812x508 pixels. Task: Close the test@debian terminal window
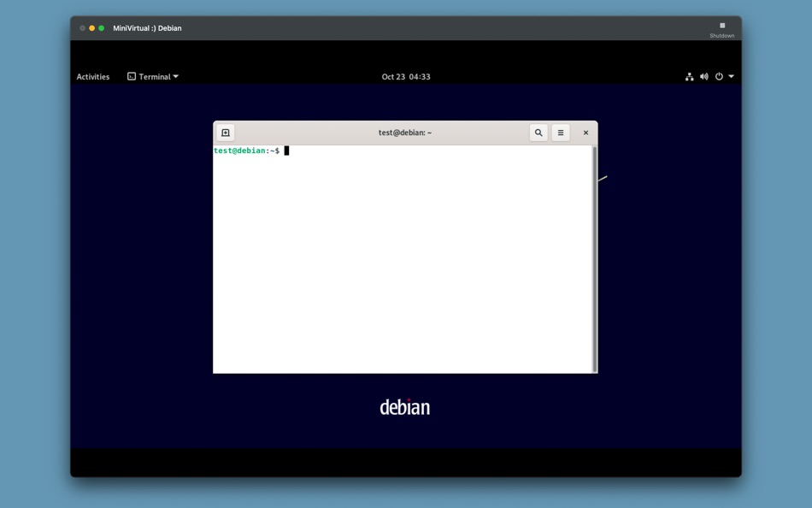(x=585, y=133)
